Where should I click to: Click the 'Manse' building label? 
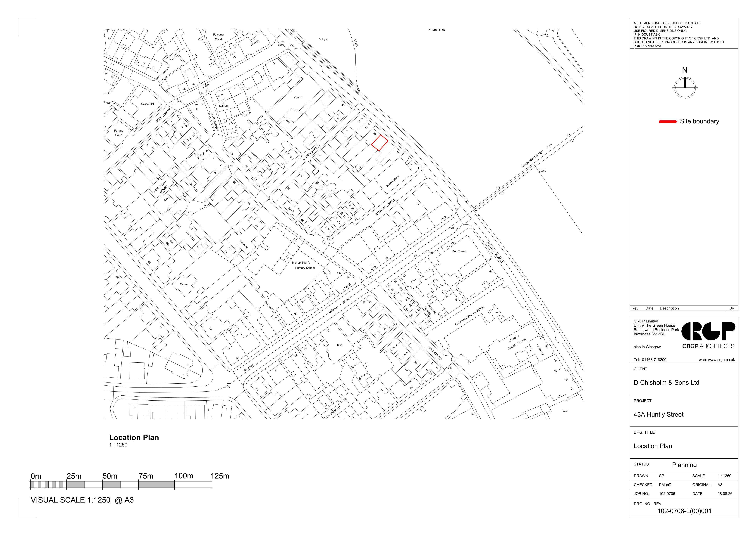(x=184, y=284)
